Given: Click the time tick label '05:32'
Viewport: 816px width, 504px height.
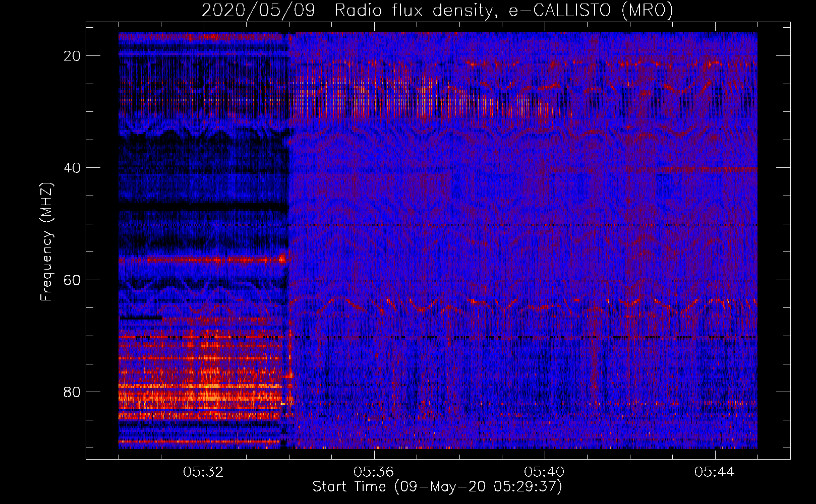Looking at the screenshot, I should [x=203, y=472].
